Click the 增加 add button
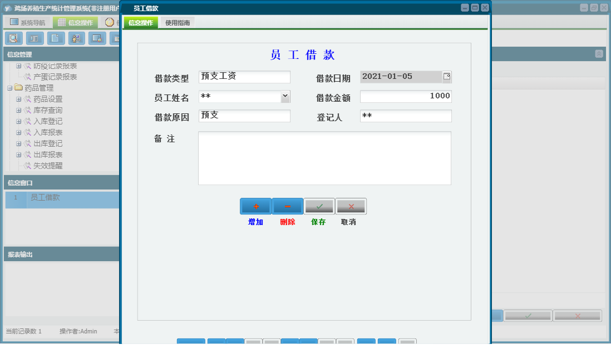This screenshot has height=364, width=611. click(255, 206)
